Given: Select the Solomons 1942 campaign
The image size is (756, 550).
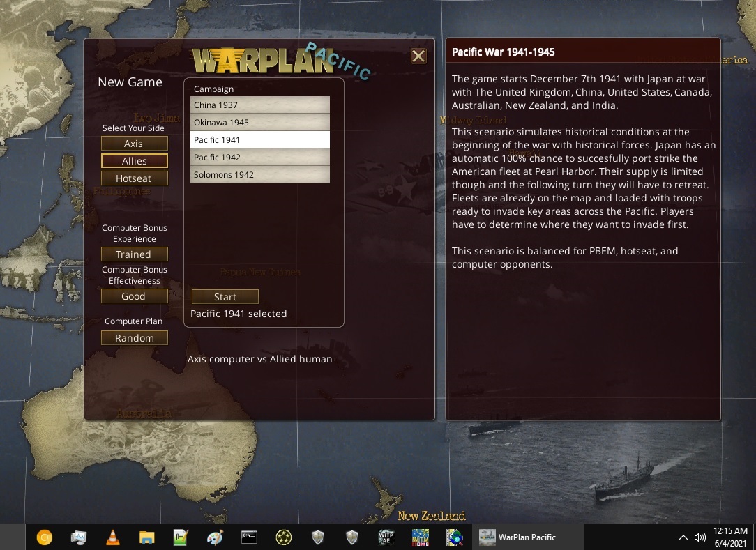Looking at the screenshot, I should pos(260,174).
